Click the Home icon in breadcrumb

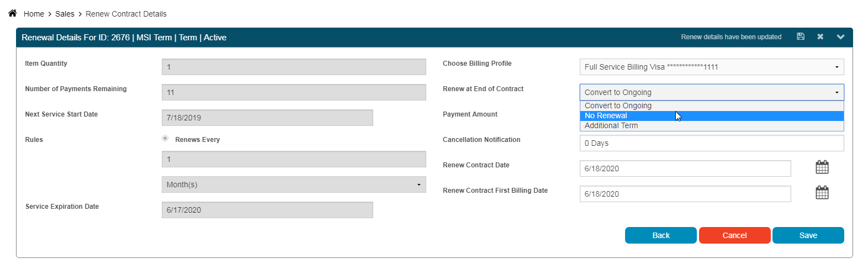pyautogui.click(x=12, y=13)
